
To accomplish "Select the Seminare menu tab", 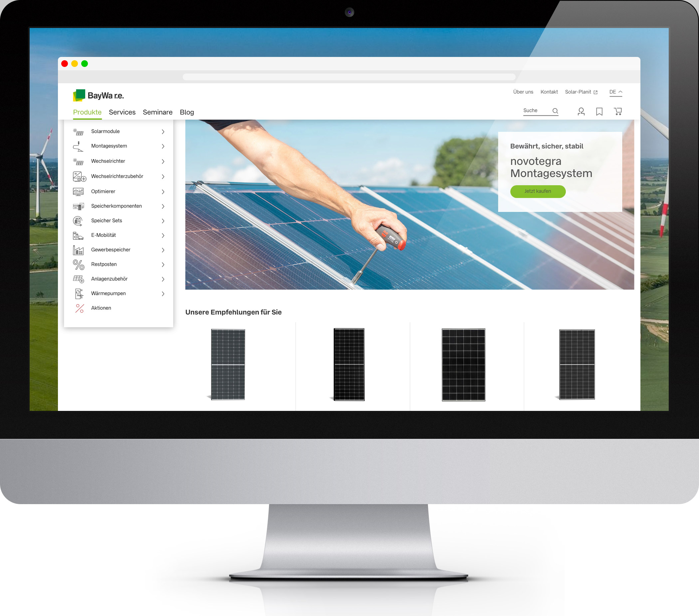I will tap(157, 113).
